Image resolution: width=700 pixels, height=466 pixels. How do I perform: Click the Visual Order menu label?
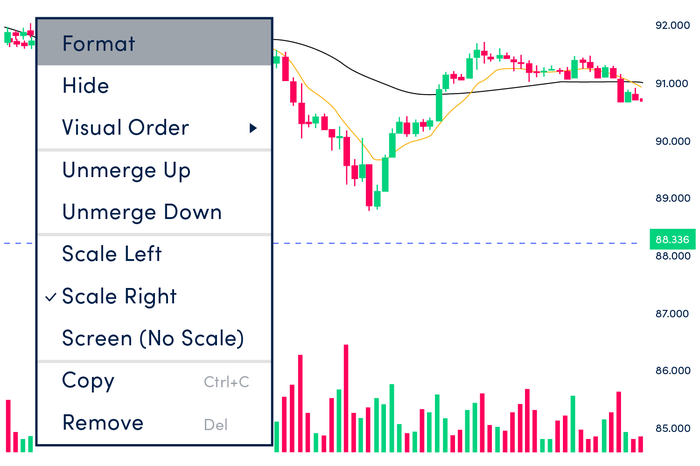click(x=125, y=128)
